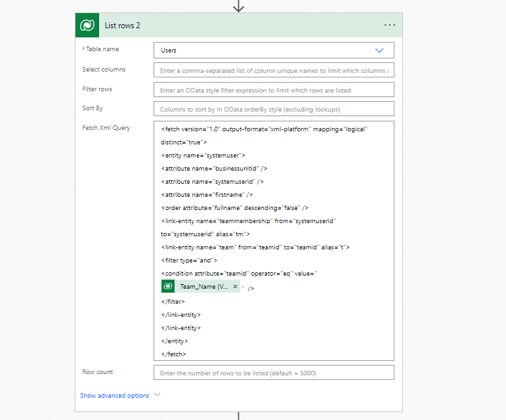The image size is (506, 420).
Task: Click the closing '</entity>' line
Action: 175,341
